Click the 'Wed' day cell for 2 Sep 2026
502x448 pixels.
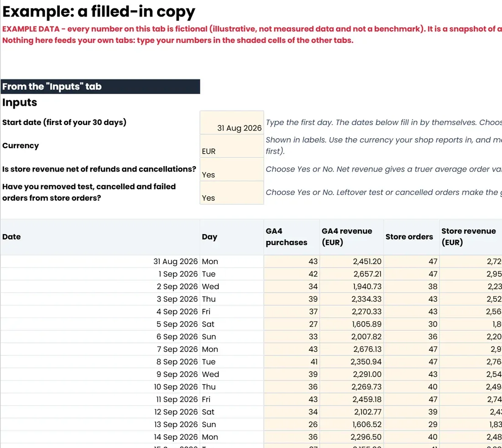(232, 287)
